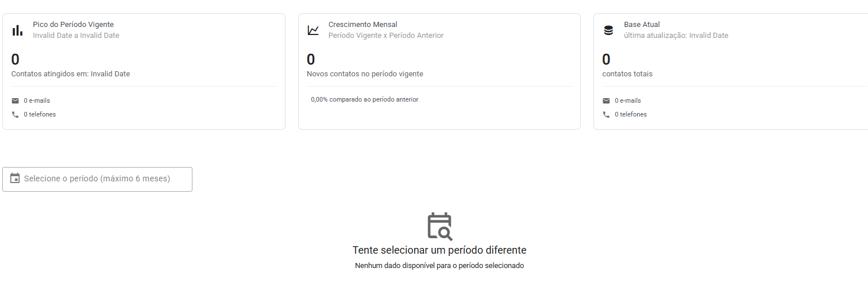Click 'Novos contatos no período vigente' label

coord(365,74)
